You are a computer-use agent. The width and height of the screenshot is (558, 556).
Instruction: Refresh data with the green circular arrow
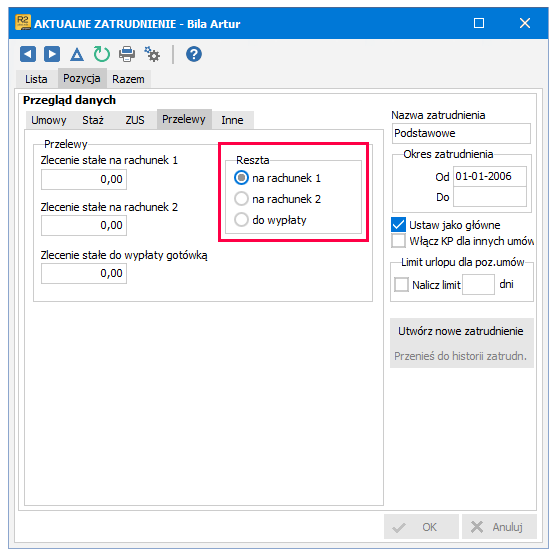tap(102, 54)
